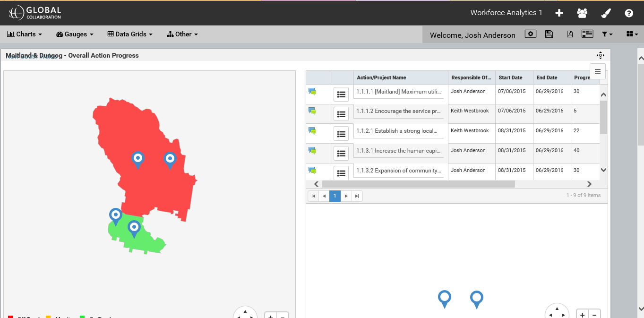Viewport: 644px width, 318px height.
Task: Click the save floppy disk icon
Action: click(x=549, y=34)
